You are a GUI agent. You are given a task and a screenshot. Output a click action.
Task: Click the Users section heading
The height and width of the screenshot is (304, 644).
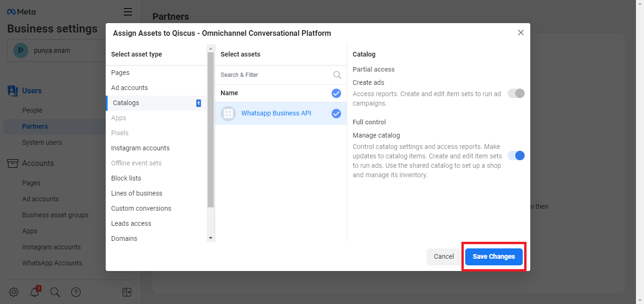pos(32,90)
